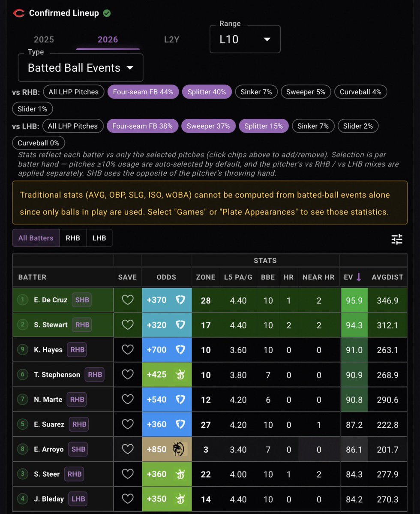
Task: Open the table column settings icon
Action: pyautogui.click(x=397, y=239)
